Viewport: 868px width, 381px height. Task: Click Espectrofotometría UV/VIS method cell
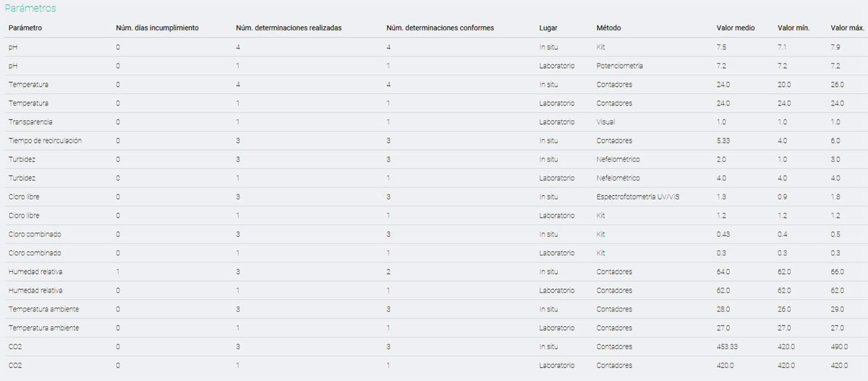click(638, 197)
